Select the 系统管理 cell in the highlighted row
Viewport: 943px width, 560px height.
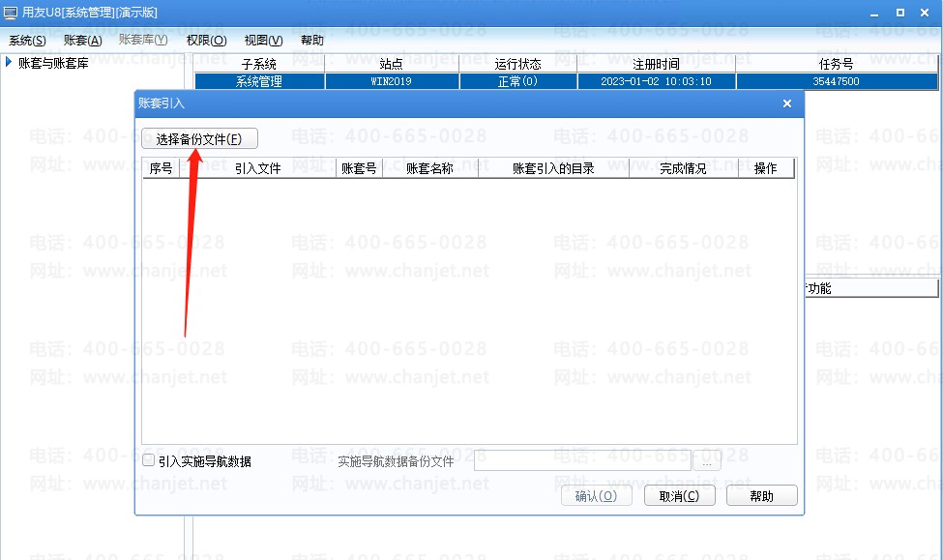pos(259,81)
